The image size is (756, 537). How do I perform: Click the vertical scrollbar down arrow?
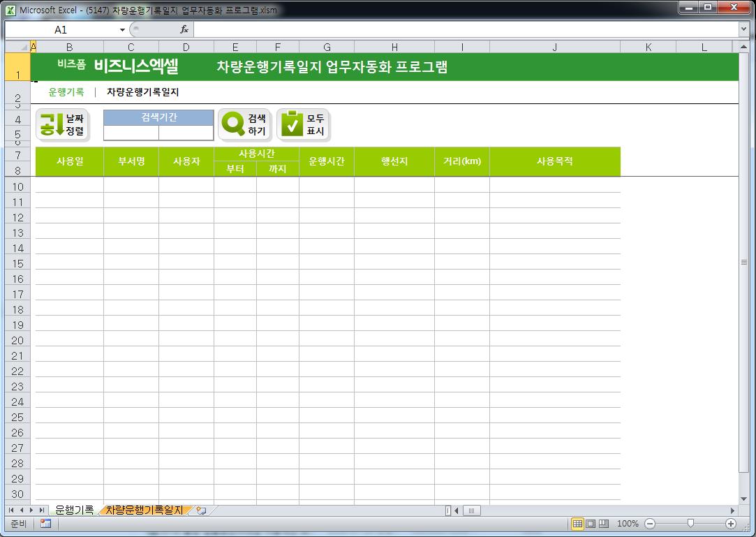tap(743, 499)
